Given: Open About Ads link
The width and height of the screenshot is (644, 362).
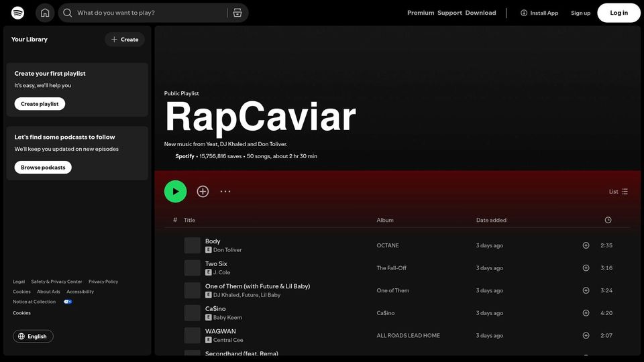Looking at the screenshot, I should tap(48, 292).
